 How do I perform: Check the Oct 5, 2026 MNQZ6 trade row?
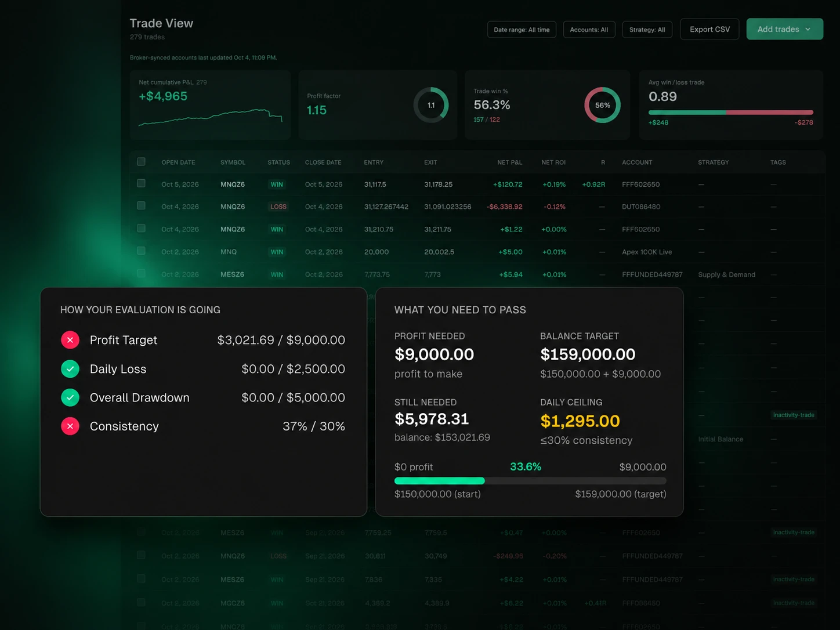(x=141, y=183)
